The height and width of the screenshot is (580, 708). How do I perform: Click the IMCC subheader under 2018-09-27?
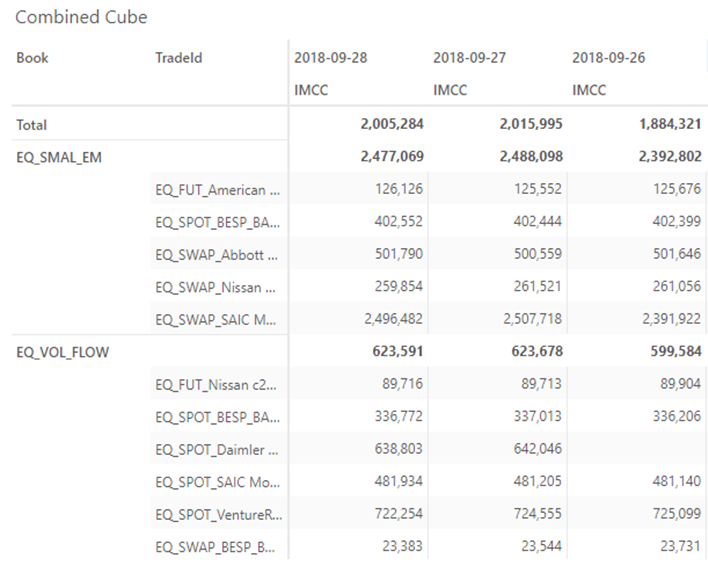(450, 90)
